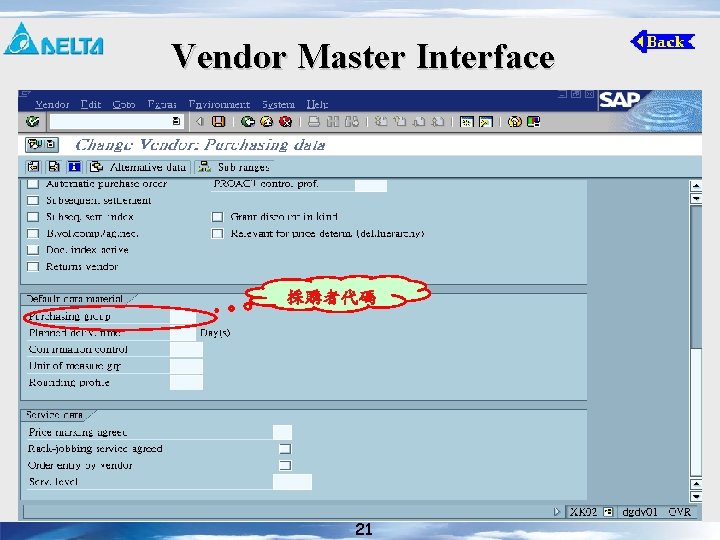Viewport: 720px width, 540px height.
Task: Toggle Rack-jobbing service agreed checkbox
Action: (x=285, y=449)
